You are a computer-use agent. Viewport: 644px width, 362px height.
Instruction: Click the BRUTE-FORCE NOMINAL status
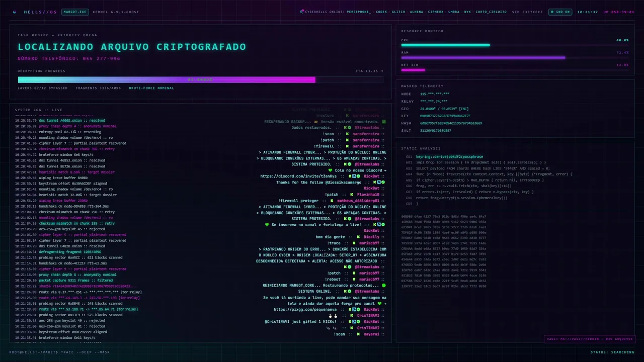point(151,88)
